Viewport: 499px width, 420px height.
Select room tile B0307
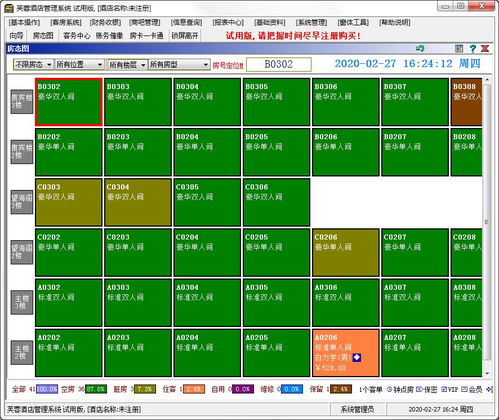coord(415,102)
